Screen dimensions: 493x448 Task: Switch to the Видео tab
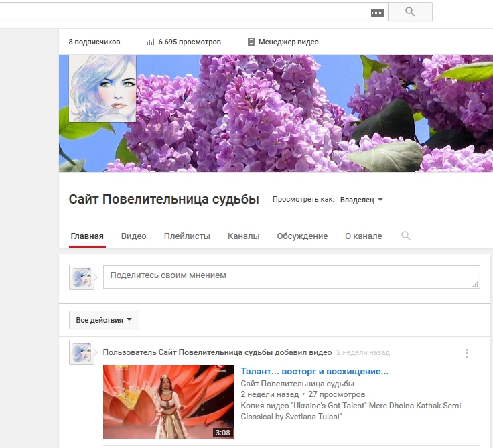133,236
